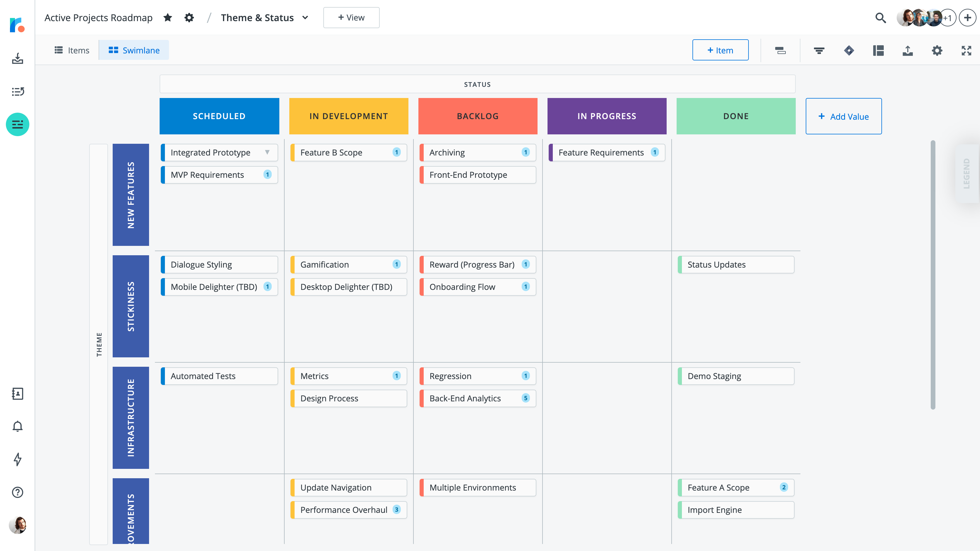Open the milestone diamond icon in toolbar
This screenshot has height=551, width=980.
coord(849,50)
